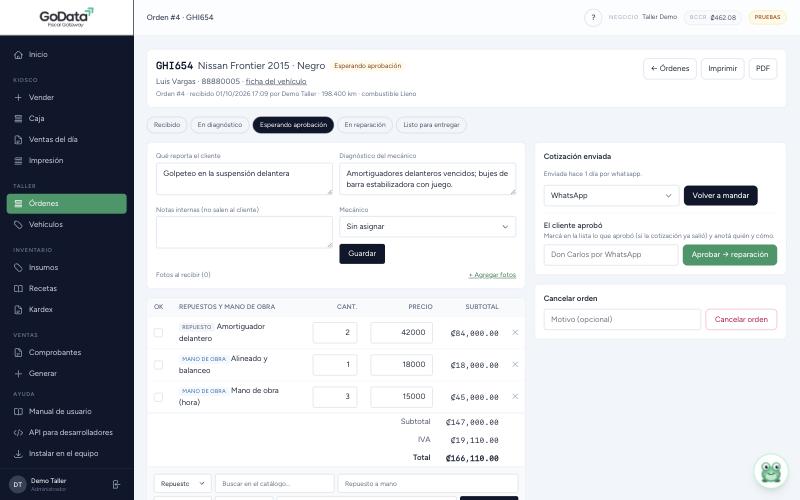Click the Diagnóstico del mecánico textarea
The height and width of the screenshot is (500, 800).
[x=428, y=179]
